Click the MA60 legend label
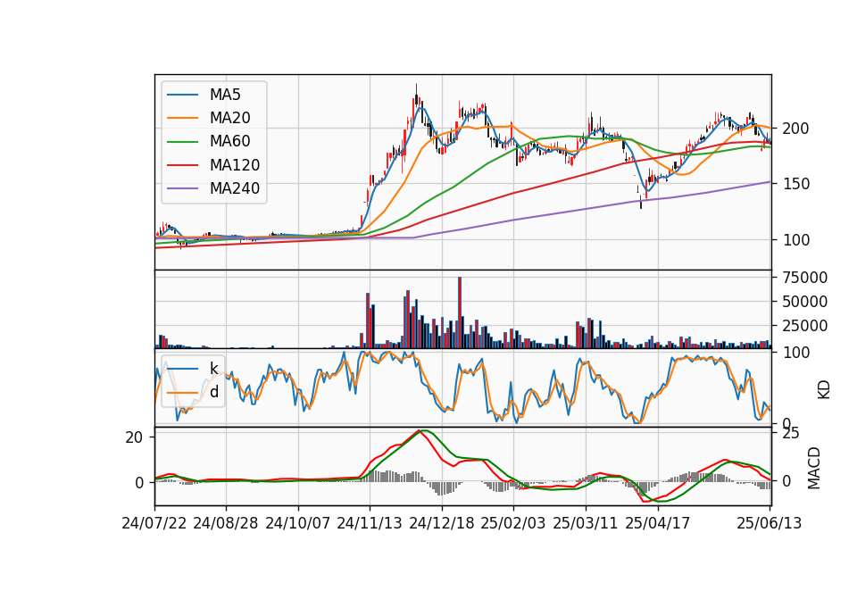This screenshot has width=857, height=616. pyautogui.click(x=229, y=142)
